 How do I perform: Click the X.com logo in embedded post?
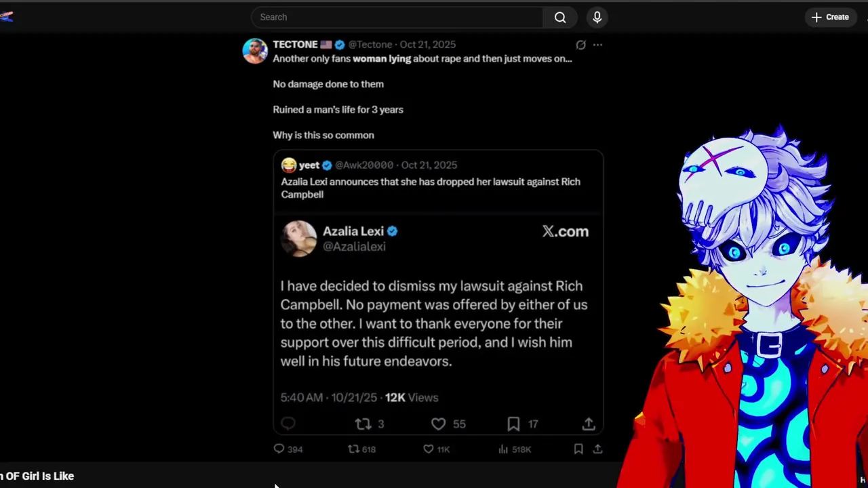click(x=565, y=232)
